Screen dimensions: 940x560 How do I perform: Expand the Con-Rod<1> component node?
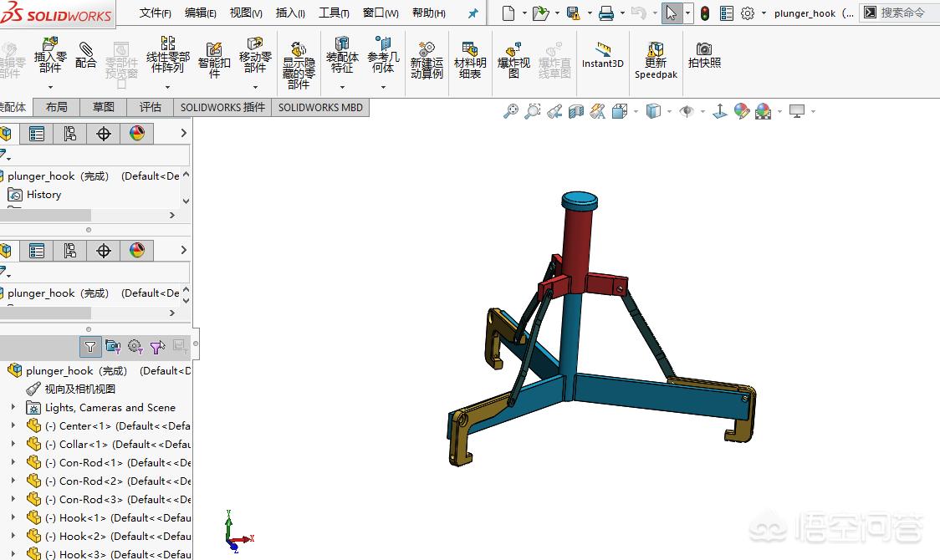13,462
